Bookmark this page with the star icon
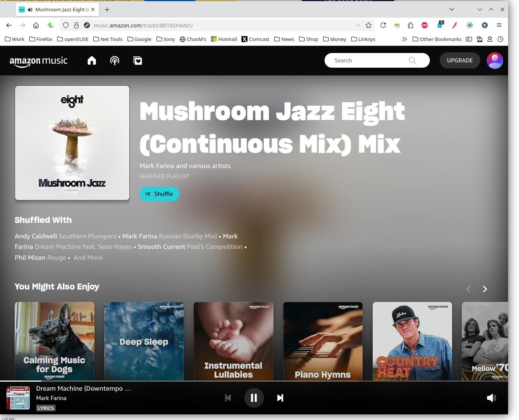The image size is (519, 420). click(369, 25)
